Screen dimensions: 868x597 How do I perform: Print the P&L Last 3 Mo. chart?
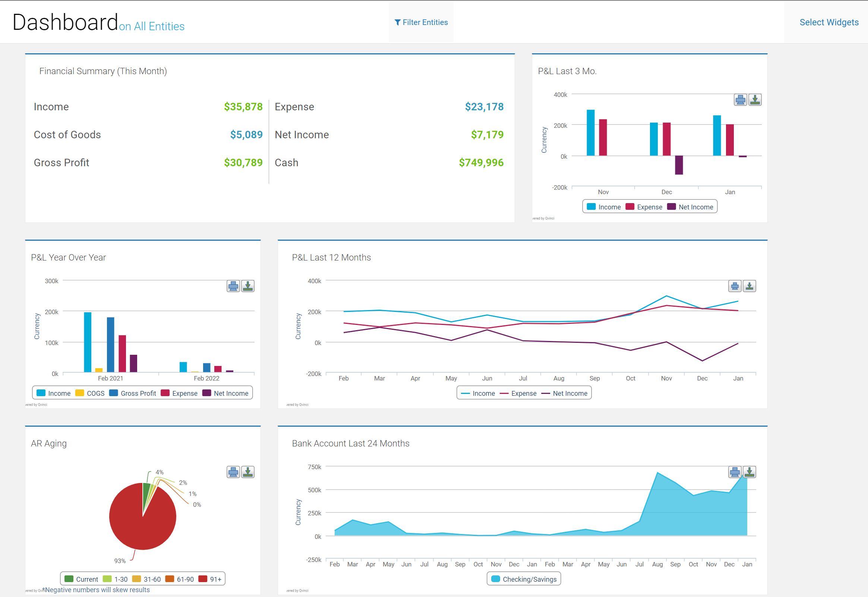(x=740, y=100)
